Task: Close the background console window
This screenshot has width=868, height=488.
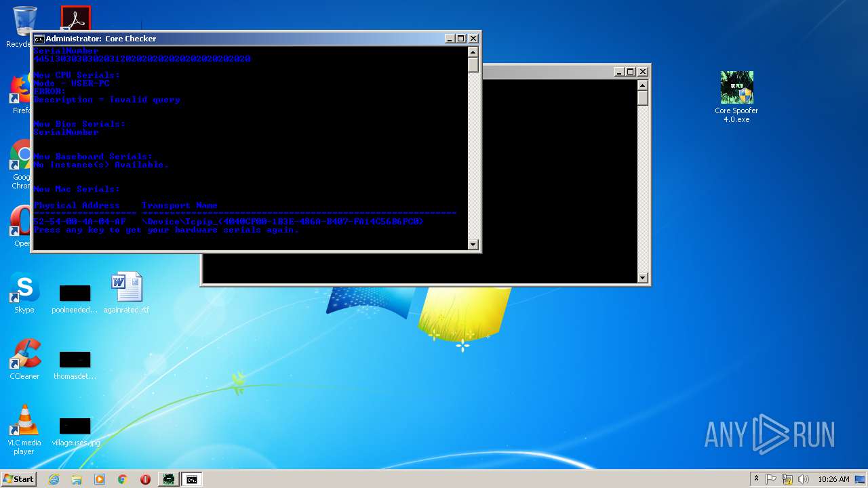Action: click(643, 71)
